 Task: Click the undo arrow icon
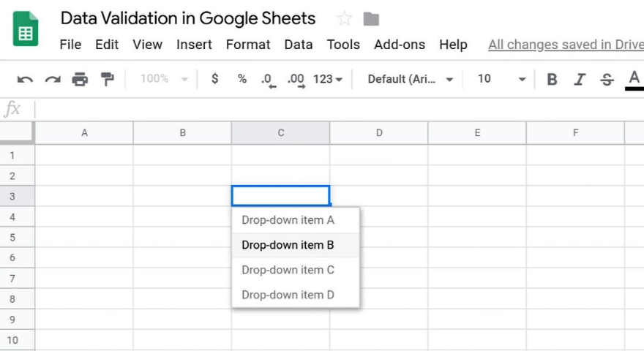click(25, 79)
